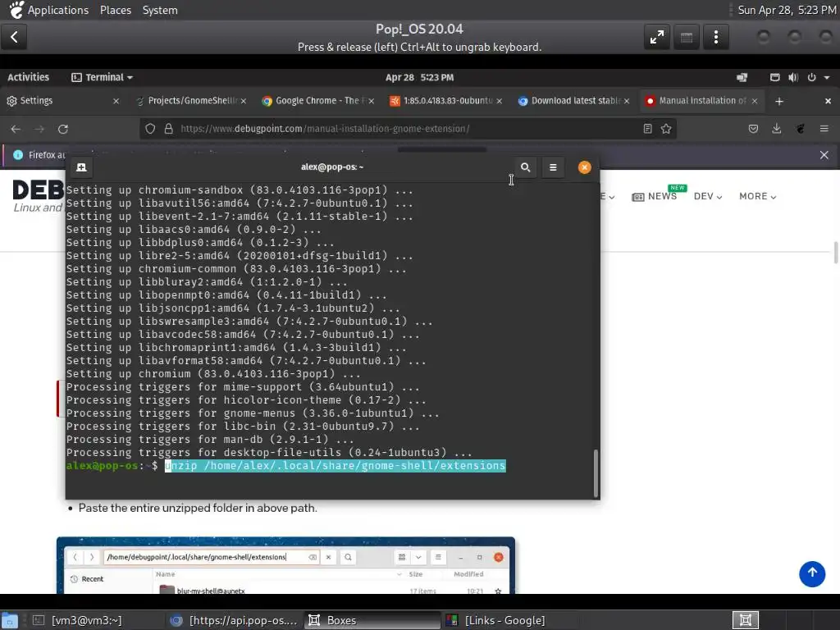840x630 pixels.
Task: Switch to Google Chrome - The Fast tab
Action: pyautogui.click(x=317, y=101)
